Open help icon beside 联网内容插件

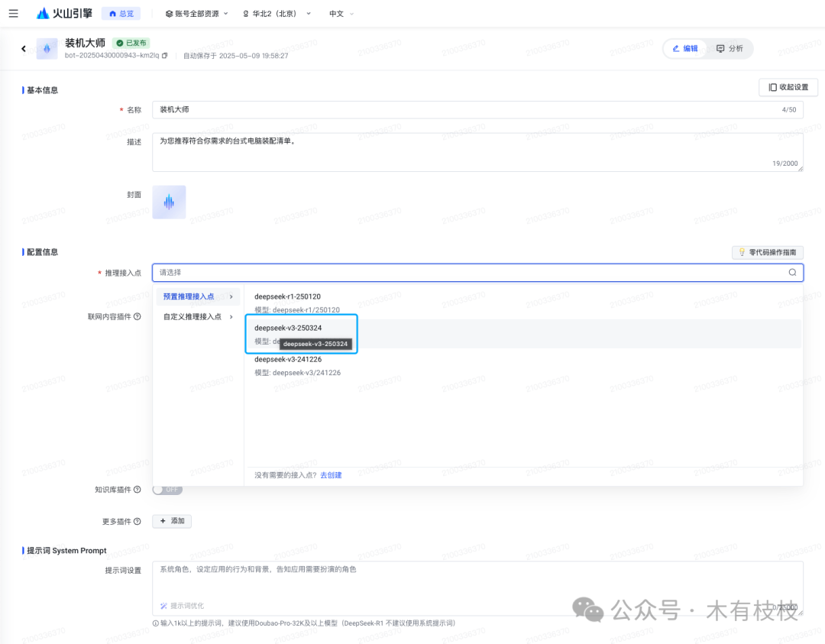tap(137, 317)
